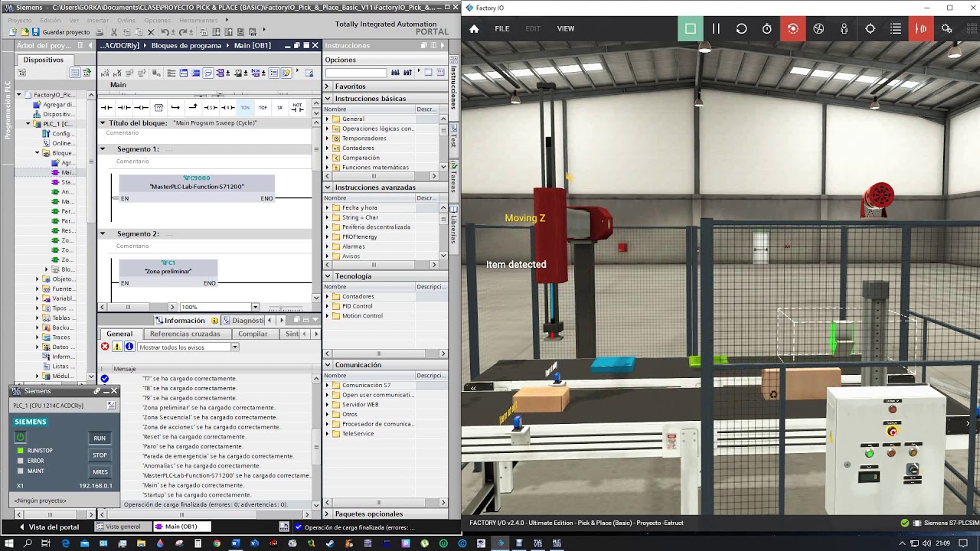980x551 pixels.
Task: Click the instruction search field under Opciones
Action: pos(356,73)
